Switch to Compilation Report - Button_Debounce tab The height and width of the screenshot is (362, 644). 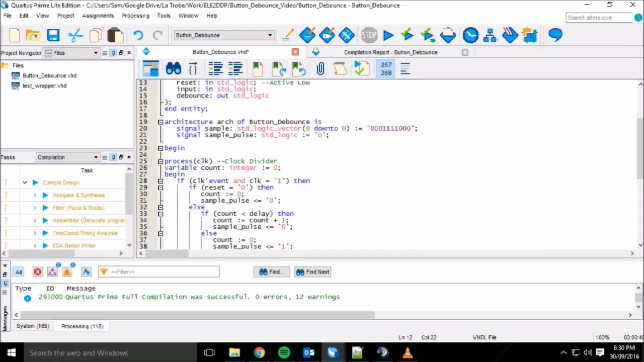[390, 52]
